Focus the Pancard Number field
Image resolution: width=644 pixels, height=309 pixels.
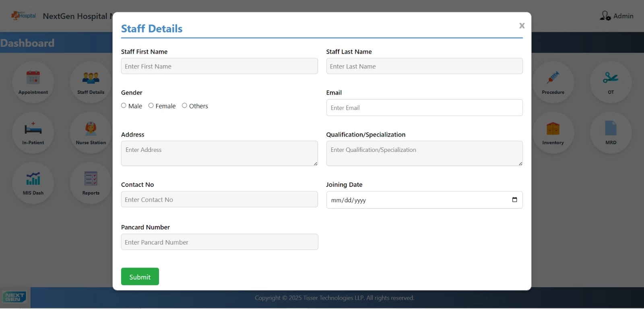tap(219, 242)
